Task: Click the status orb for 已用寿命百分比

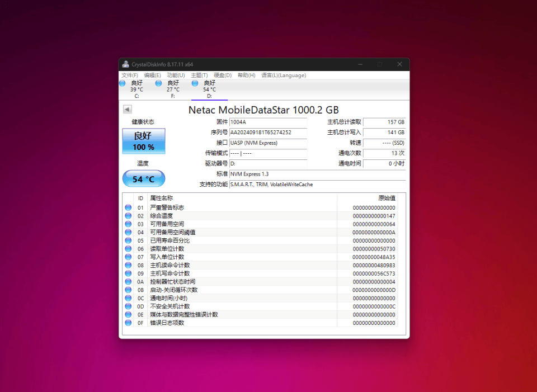Action: pos(128,240)
